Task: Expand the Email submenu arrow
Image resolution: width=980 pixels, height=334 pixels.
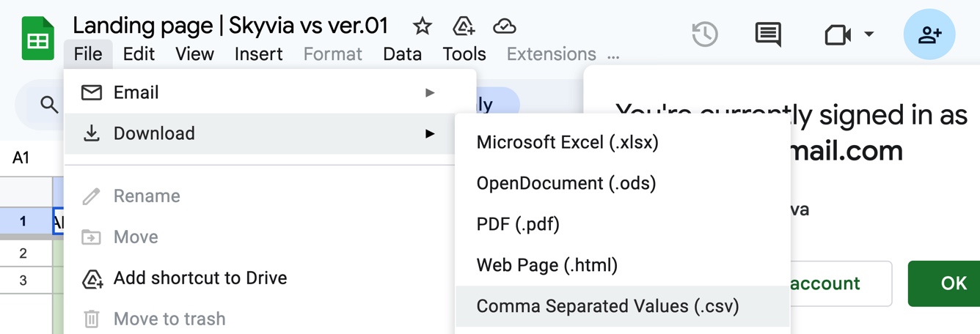Action: point(430,92)
